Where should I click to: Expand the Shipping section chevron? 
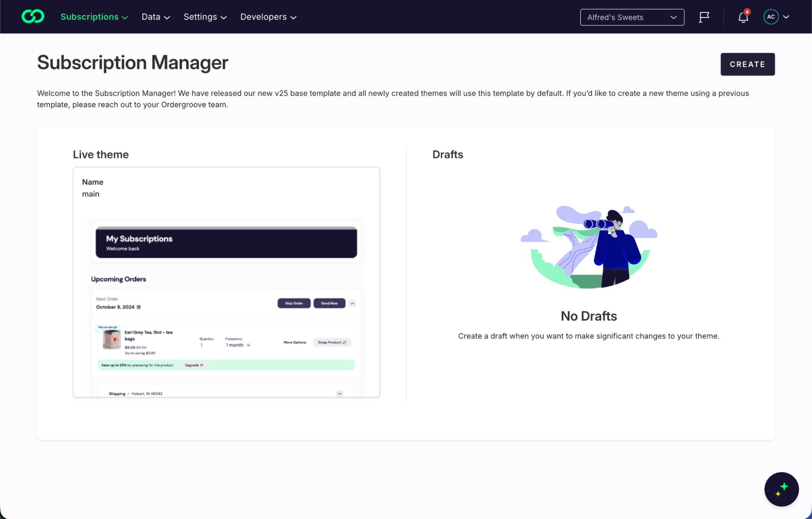[x=339, y=393]
